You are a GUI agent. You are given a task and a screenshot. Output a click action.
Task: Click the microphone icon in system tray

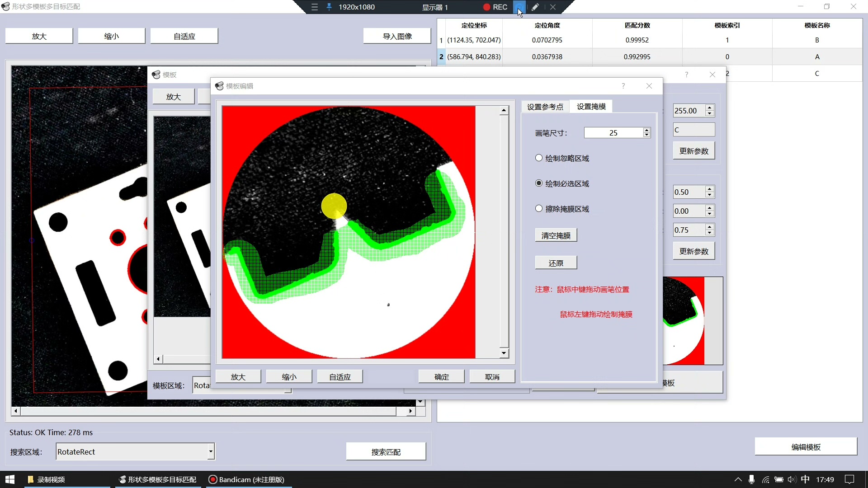tap(751, 479)
